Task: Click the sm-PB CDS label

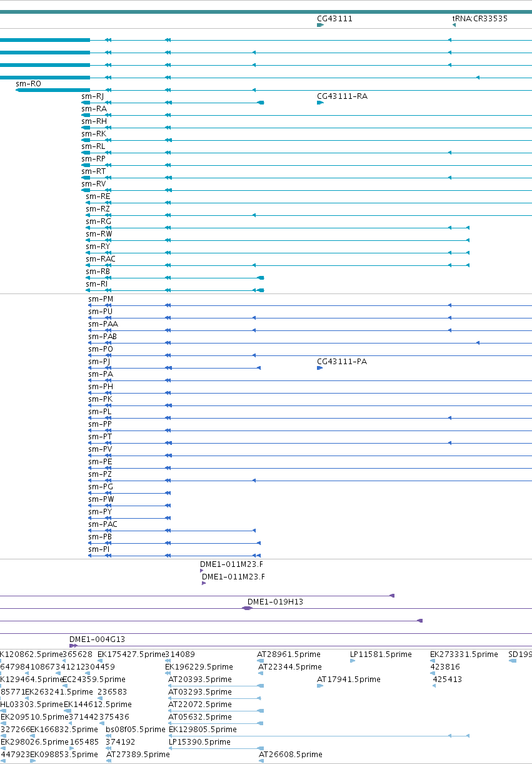Action: 100,537
